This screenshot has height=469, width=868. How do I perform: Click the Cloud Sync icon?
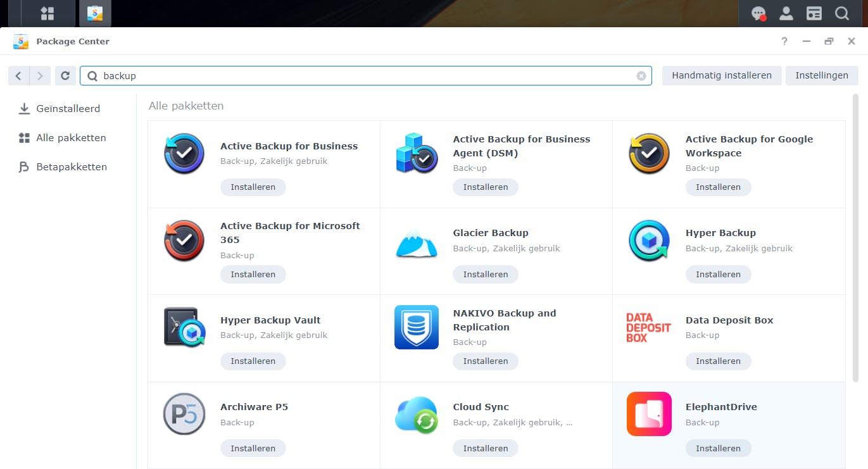[x=416, y=415]
